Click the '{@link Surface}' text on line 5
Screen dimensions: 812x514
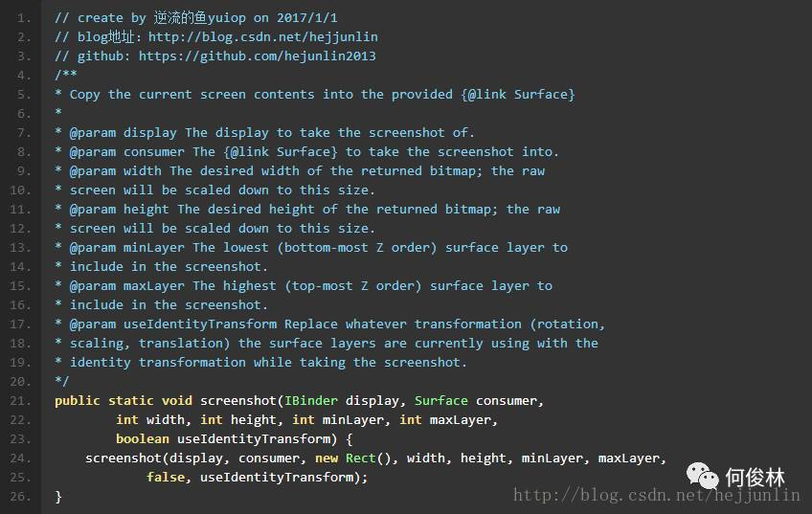pos(518,95)
